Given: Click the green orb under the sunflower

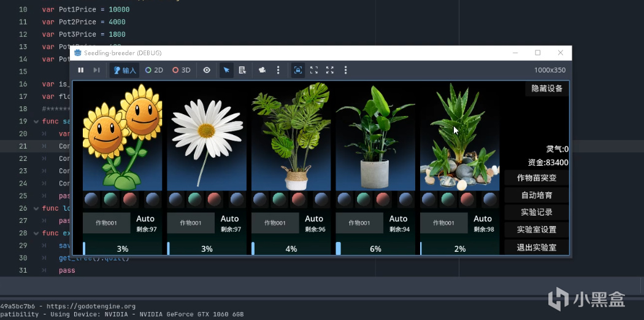Looking at the screenshot, I should point(110,200).
